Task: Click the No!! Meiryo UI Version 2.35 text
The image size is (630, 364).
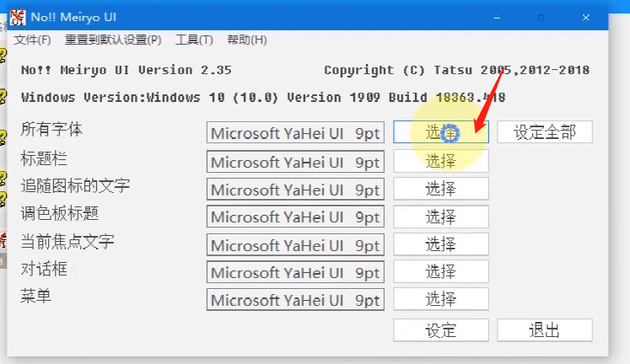Action: (127, 70)
